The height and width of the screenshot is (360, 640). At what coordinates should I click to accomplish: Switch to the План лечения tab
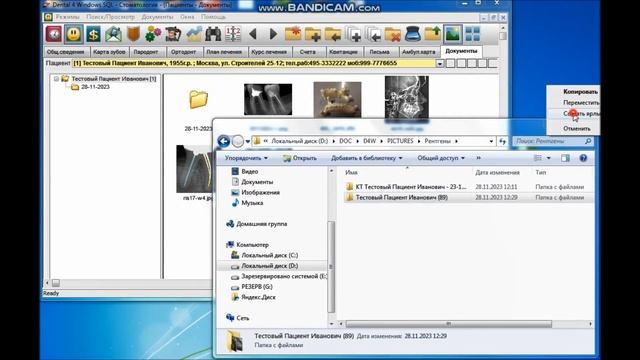[224, 52]
